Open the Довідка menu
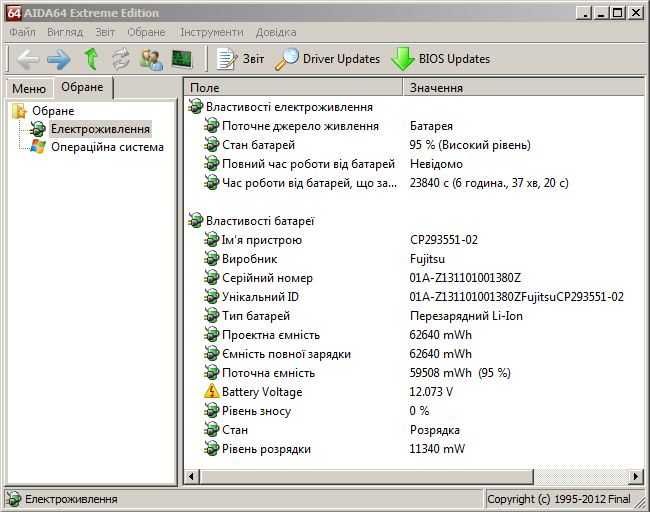650x512 pixels. click(x=276, y=32)
